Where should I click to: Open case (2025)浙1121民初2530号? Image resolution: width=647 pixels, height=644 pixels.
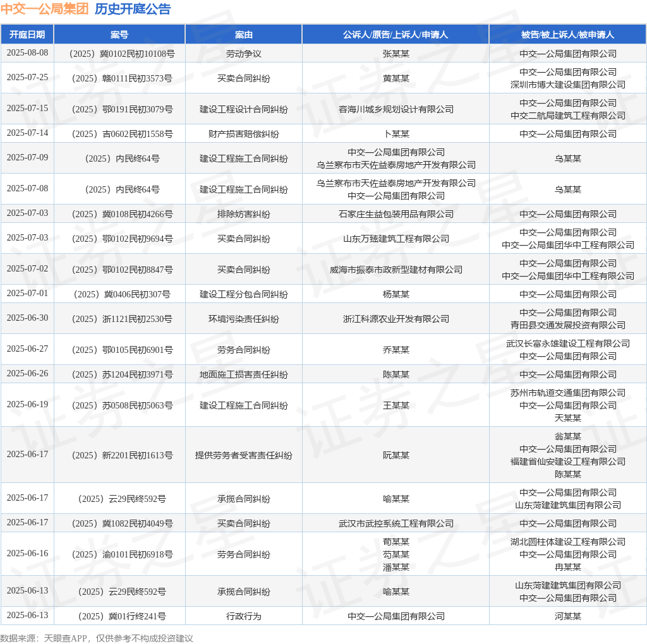click(x=119, y=319)
